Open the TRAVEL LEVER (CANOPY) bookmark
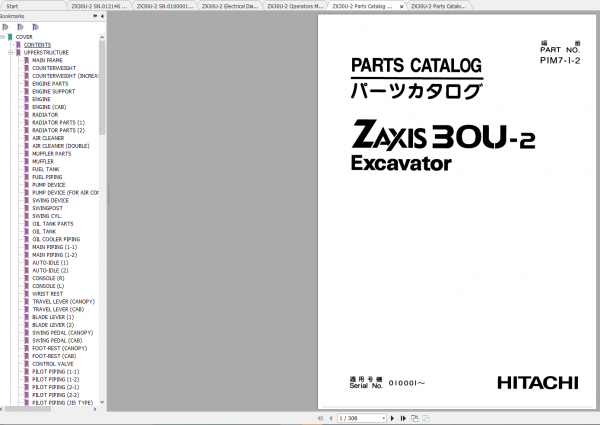 (64, 301)
